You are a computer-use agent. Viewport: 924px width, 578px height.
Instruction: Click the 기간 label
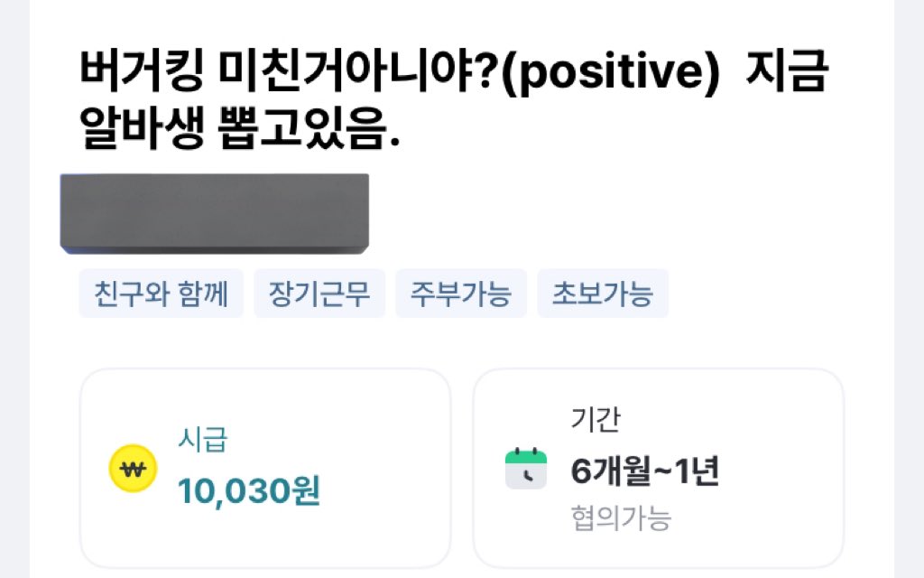coord(596,419)
